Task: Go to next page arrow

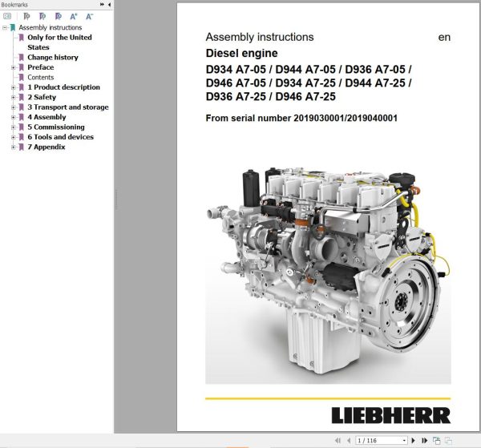Action: [x=413, y=441]
